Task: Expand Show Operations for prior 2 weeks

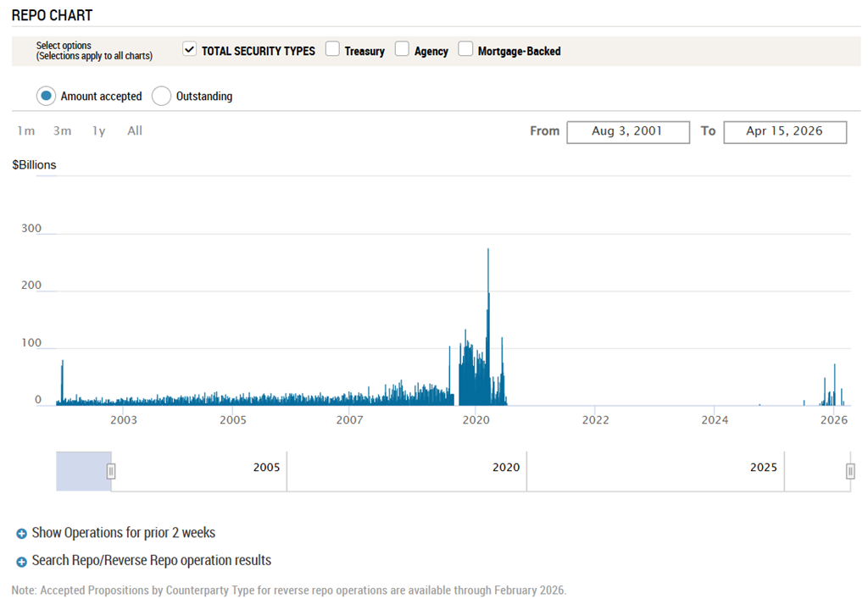Action: (x=123, y=533)
